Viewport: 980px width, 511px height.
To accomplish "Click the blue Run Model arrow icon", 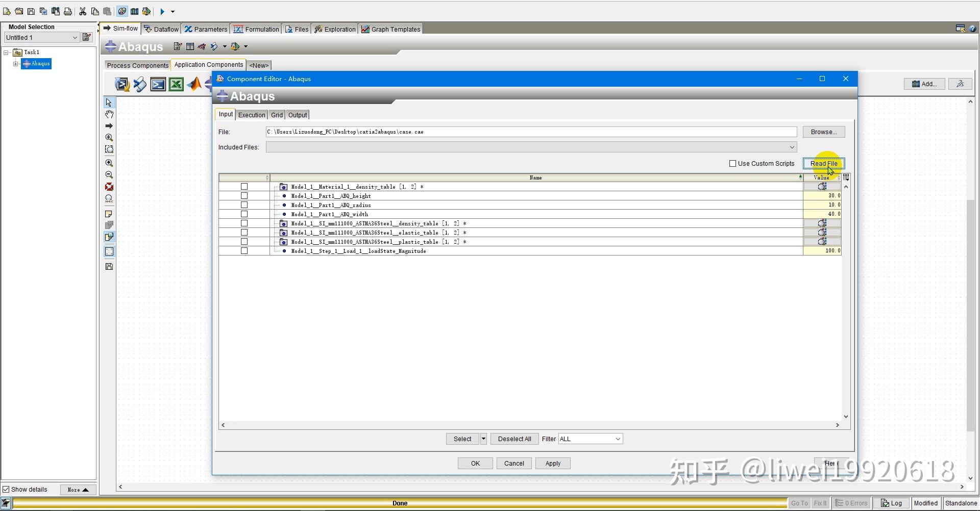I will (x=162, y=11).
